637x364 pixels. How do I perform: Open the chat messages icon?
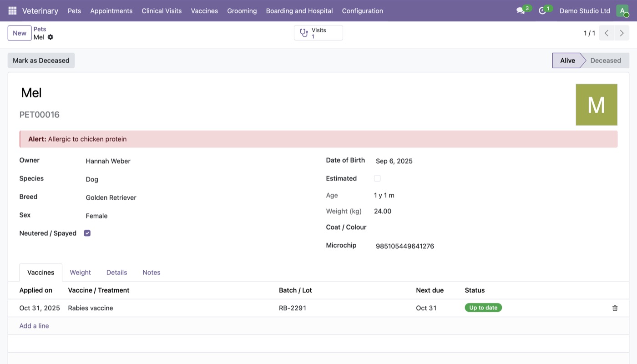521,10
